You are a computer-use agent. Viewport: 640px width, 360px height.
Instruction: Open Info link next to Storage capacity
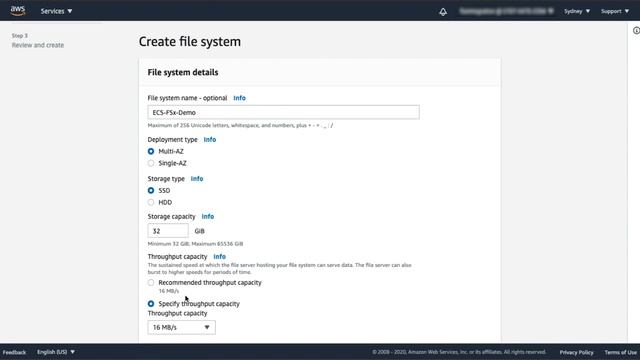(x=208, y=216)
